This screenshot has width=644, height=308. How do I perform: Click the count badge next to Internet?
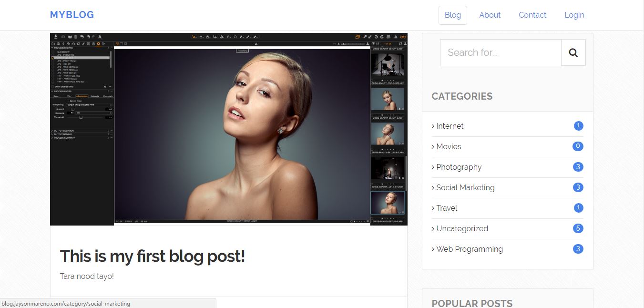point(578,126)
